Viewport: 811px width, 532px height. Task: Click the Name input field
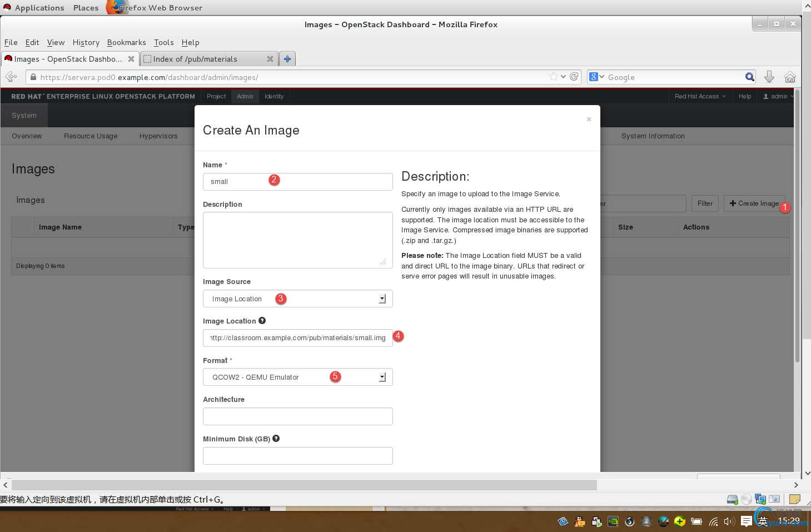(x=298, y=182)
